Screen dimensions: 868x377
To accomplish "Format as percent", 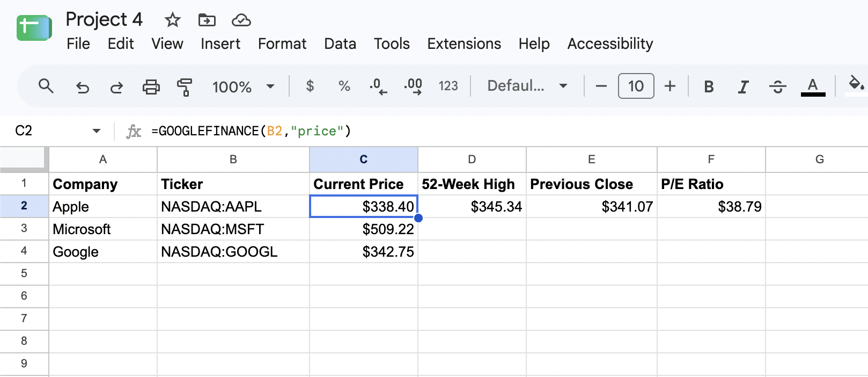I will 344,86.
